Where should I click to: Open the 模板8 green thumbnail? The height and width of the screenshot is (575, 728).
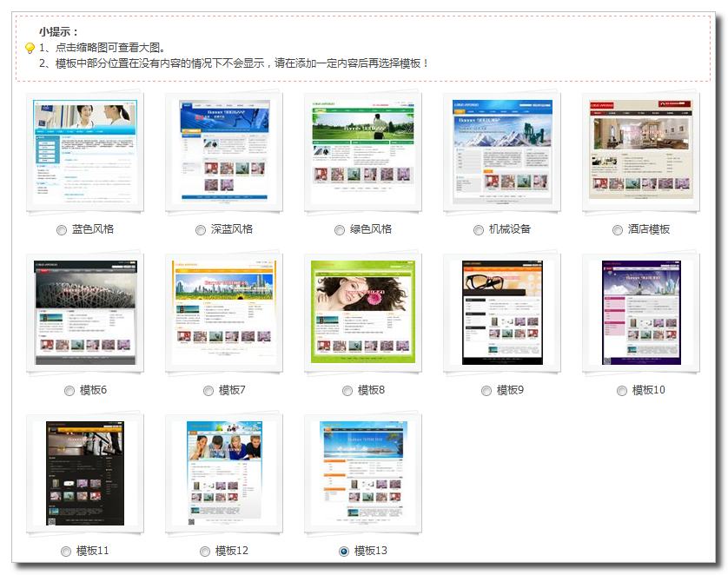coord(363,312)
